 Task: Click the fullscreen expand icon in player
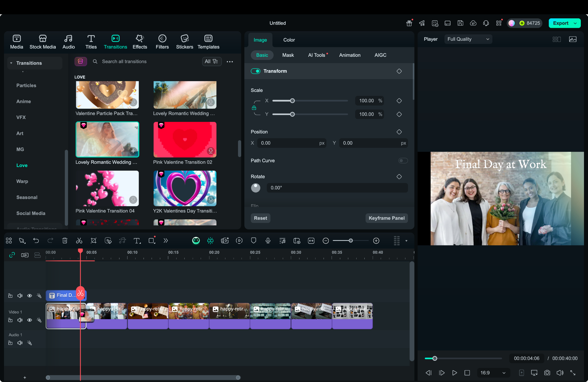point(573,373)
